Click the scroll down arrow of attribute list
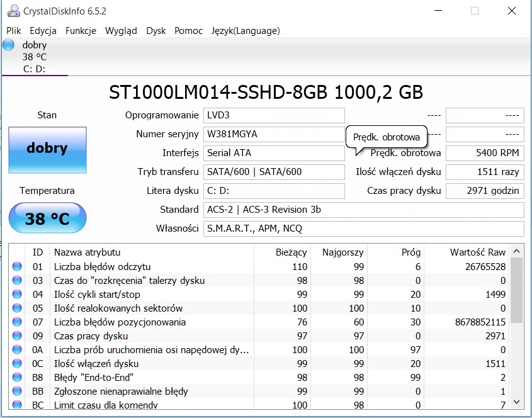This screenshot has height=418, width=532. pyautogui.click(x=516, y=402)
